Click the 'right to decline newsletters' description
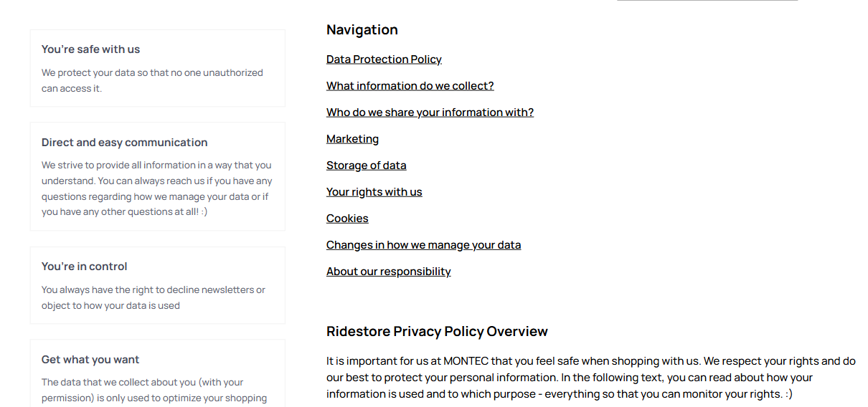This screenshot has height=407, width=868. coord(153,297)
